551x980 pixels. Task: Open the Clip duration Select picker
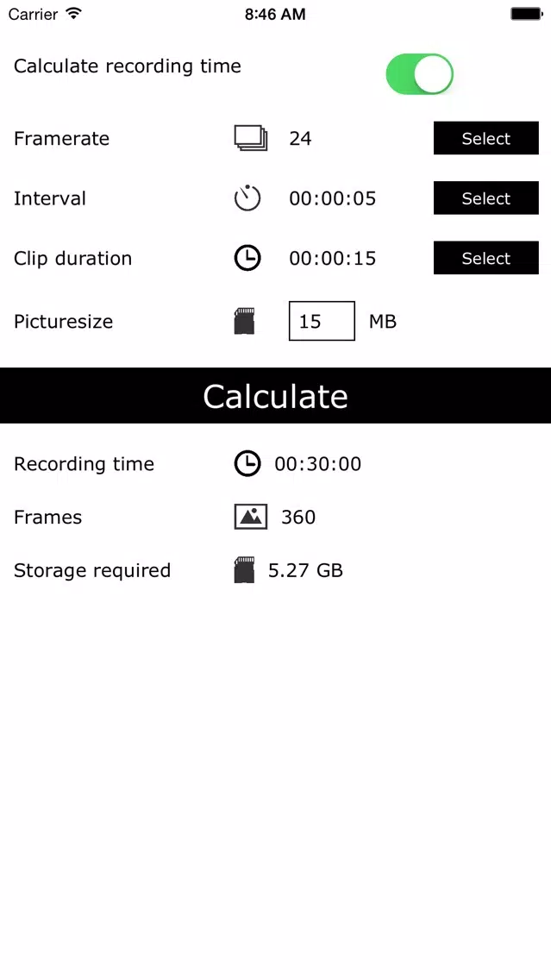tap(486, 258)
